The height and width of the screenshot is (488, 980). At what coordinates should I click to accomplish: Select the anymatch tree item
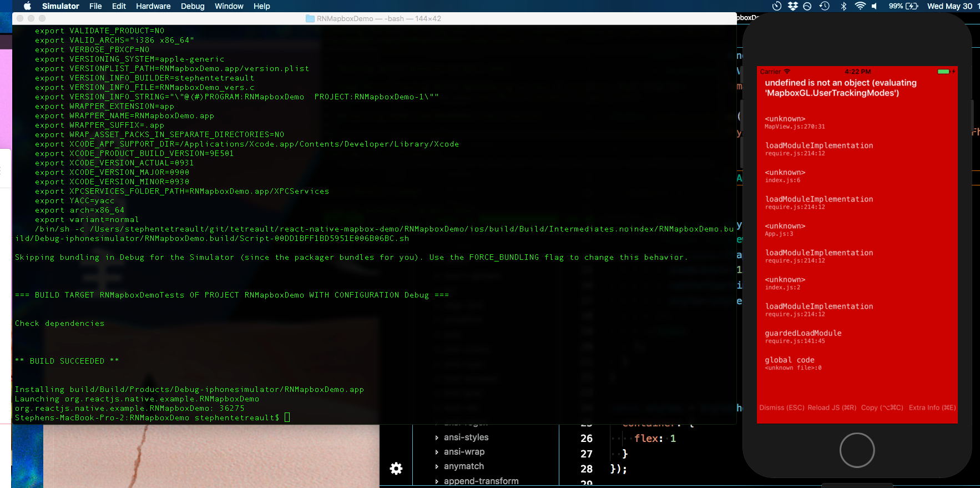pyautogui.click(x=464, y=466)
